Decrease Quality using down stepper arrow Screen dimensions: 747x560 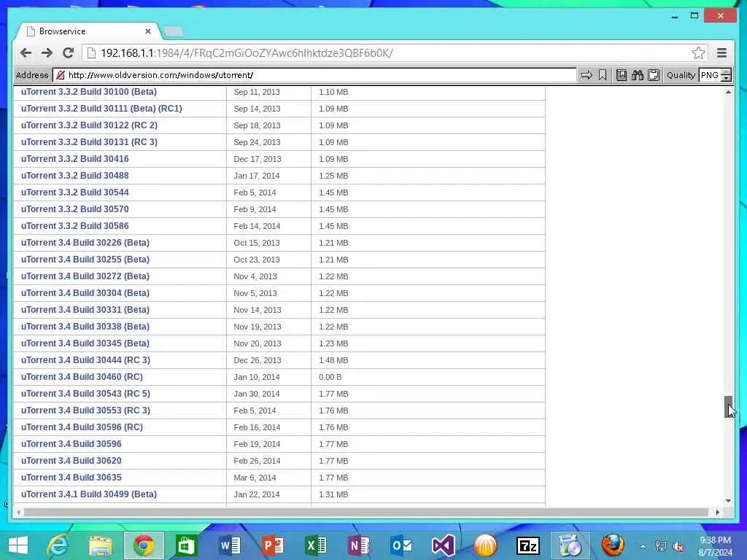point(727,78)
